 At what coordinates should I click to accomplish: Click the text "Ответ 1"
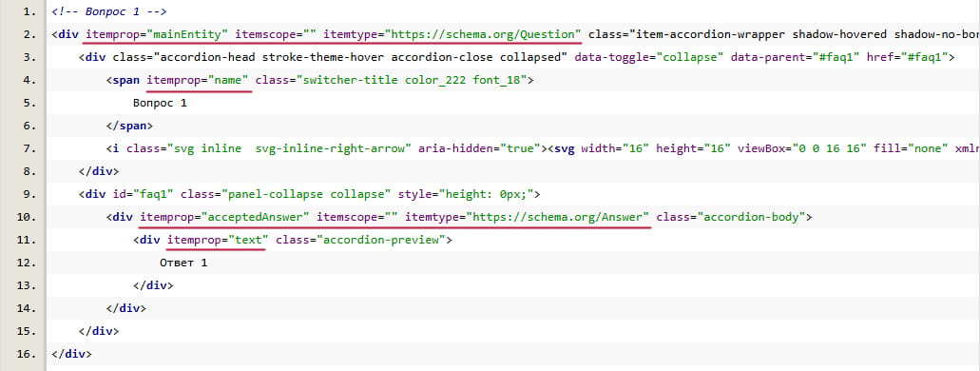click(x=183, y=263)
